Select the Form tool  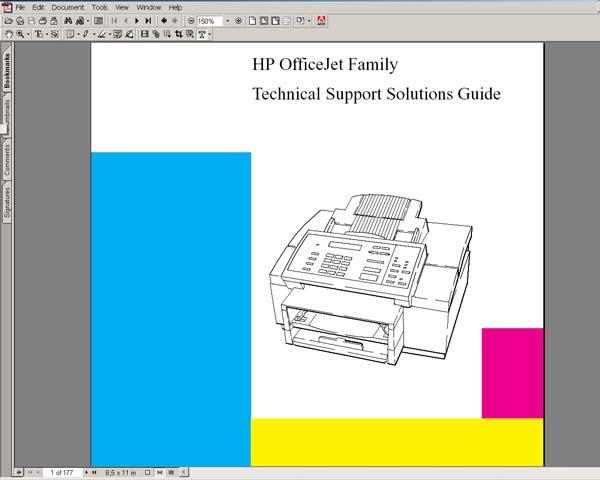190,34
